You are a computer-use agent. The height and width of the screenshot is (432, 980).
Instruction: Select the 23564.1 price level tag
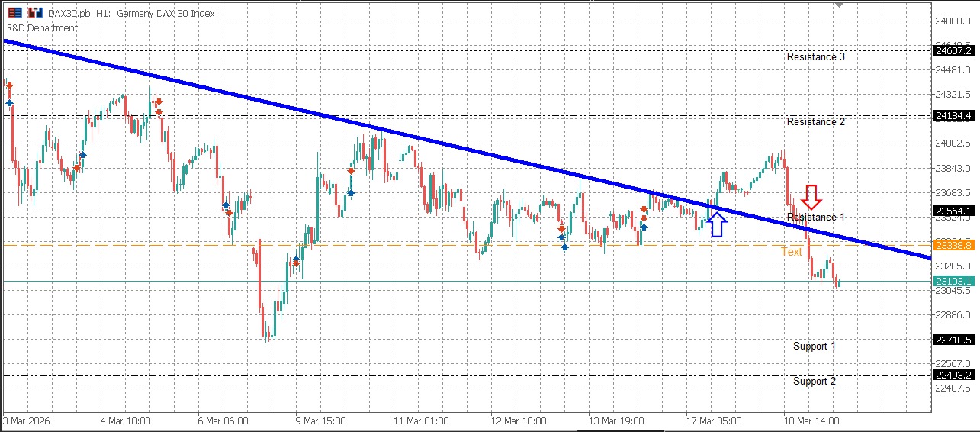[953, 211]
